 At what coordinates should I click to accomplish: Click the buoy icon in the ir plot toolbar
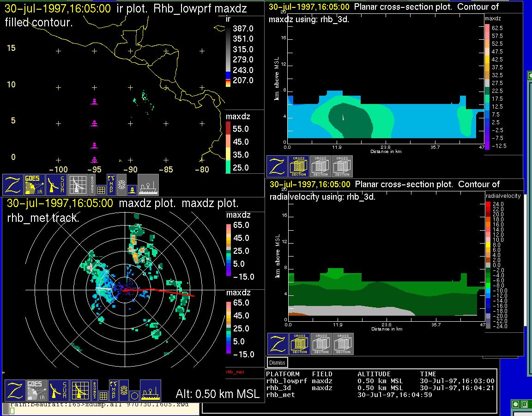[131, 189]
